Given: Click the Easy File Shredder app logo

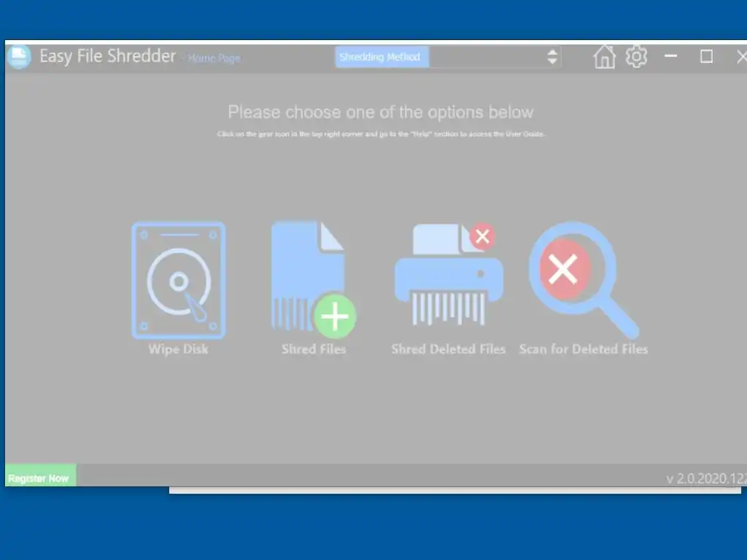Looking at the screenshot, I should tap(19, 57).
